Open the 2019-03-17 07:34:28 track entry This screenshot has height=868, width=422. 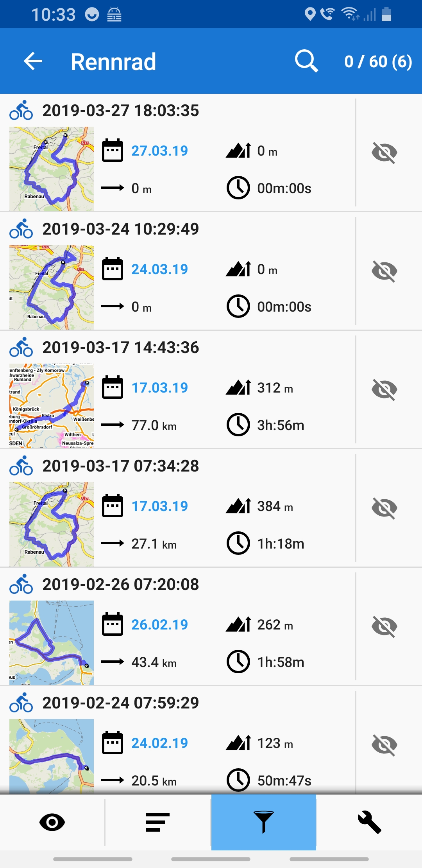pyautogui.click(x=178, y=508)
